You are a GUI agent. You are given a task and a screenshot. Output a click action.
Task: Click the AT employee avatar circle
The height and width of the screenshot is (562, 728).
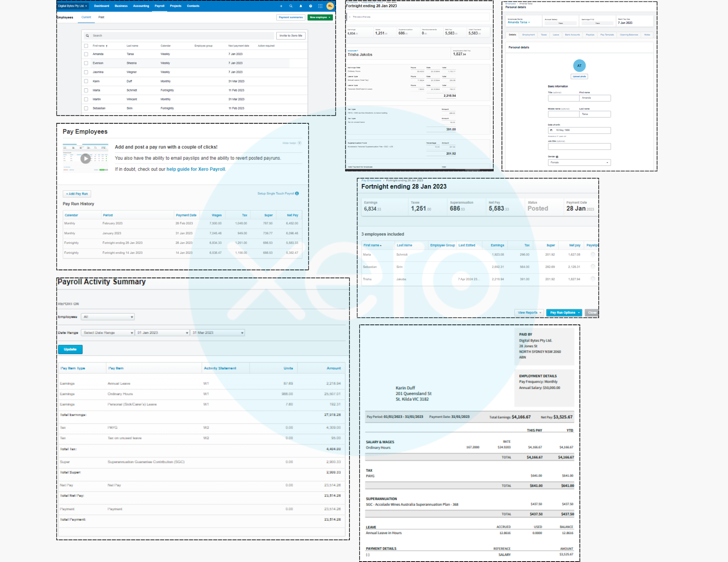(579, 66)
